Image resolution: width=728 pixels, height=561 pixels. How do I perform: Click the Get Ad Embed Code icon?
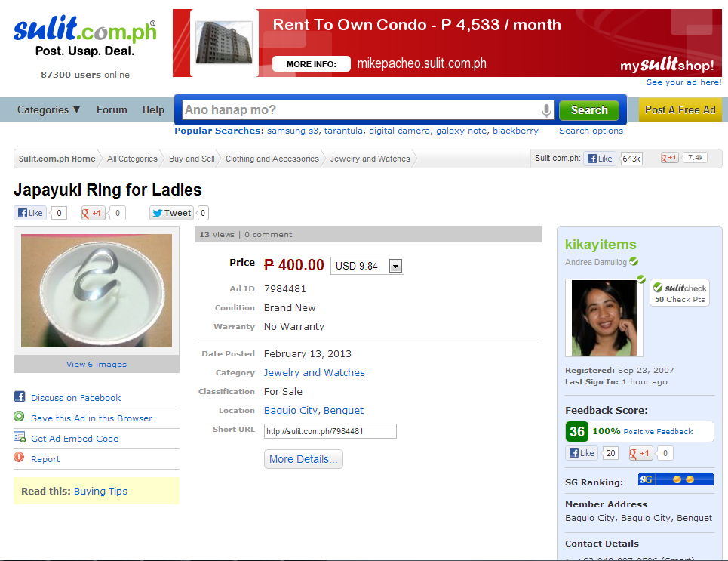click(20, 437)
